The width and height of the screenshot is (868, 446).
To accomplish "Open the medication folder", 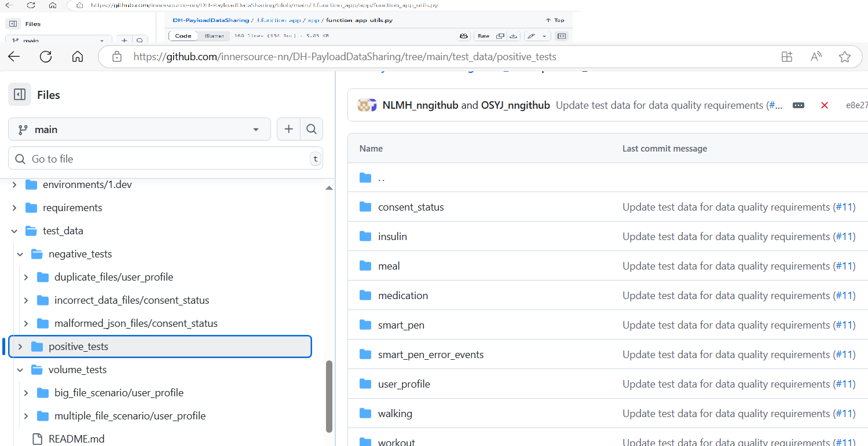I will [x=403, y=296].
